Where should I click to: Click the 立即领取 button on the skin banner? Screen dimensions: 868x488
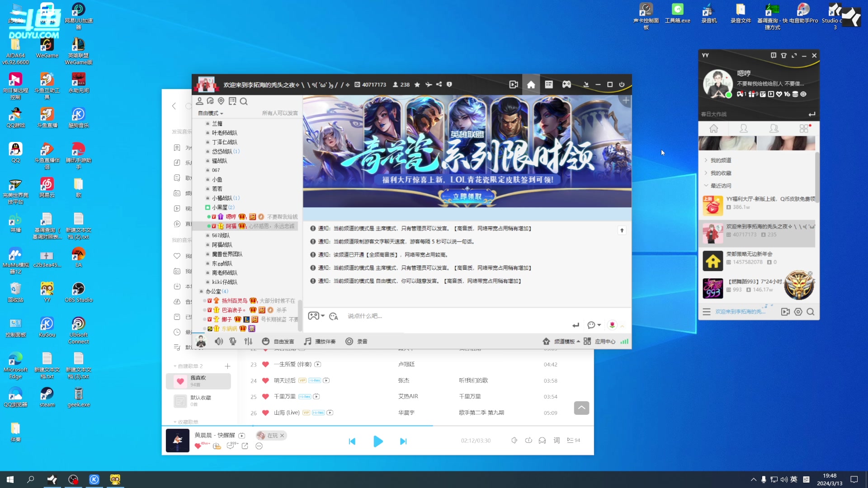[x=467, y=197]
